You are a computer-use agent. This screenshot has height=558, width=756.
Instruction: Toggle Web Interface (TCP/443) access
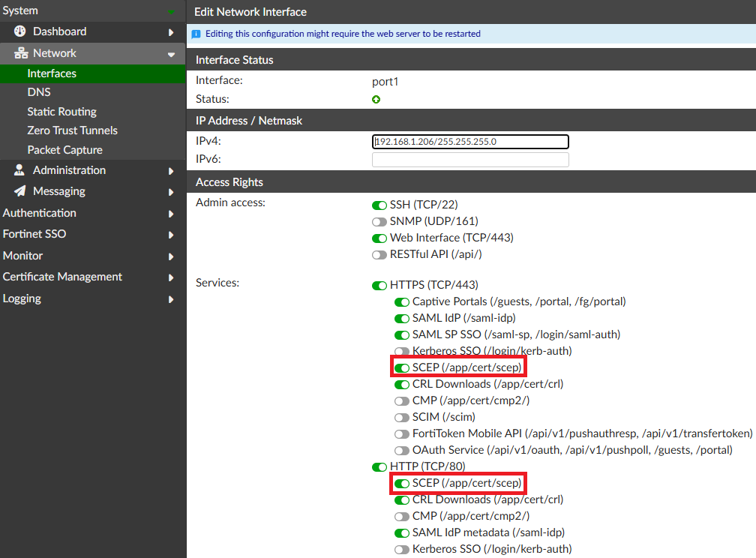coord(379,238)
